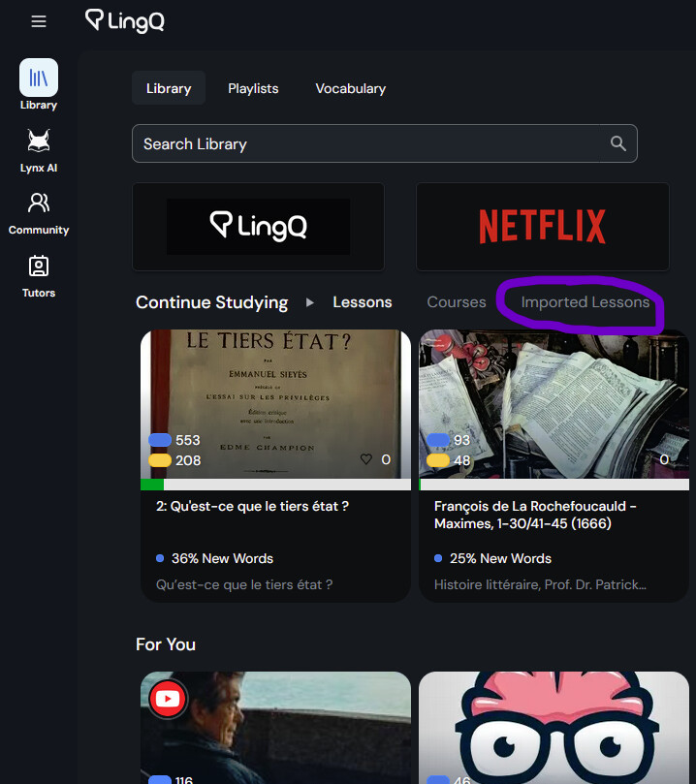Click the LingQ logo in header
The width and height of the screenshot is (696, 784).
125,20
